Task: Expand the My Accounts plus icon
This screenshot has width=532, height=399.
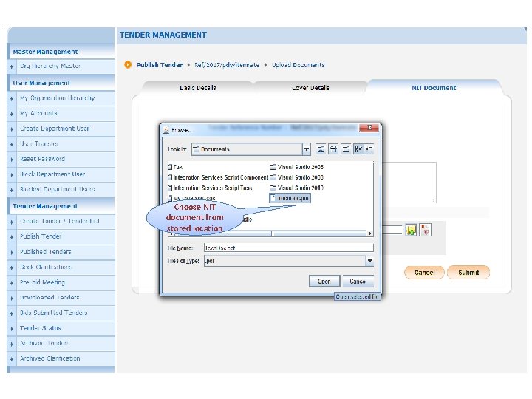Action: pos(12,114)
